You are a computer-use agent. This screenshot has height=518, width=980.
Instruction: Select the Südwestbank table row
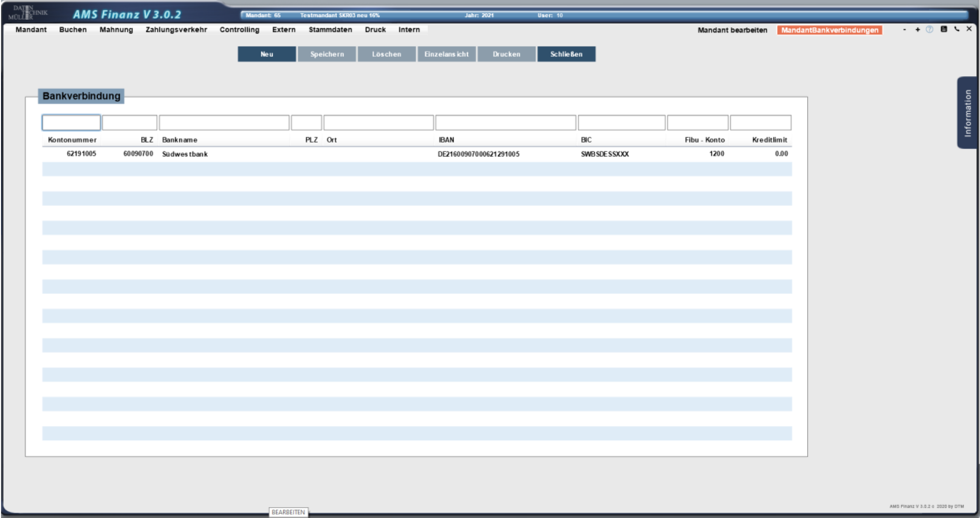[185, 154]
